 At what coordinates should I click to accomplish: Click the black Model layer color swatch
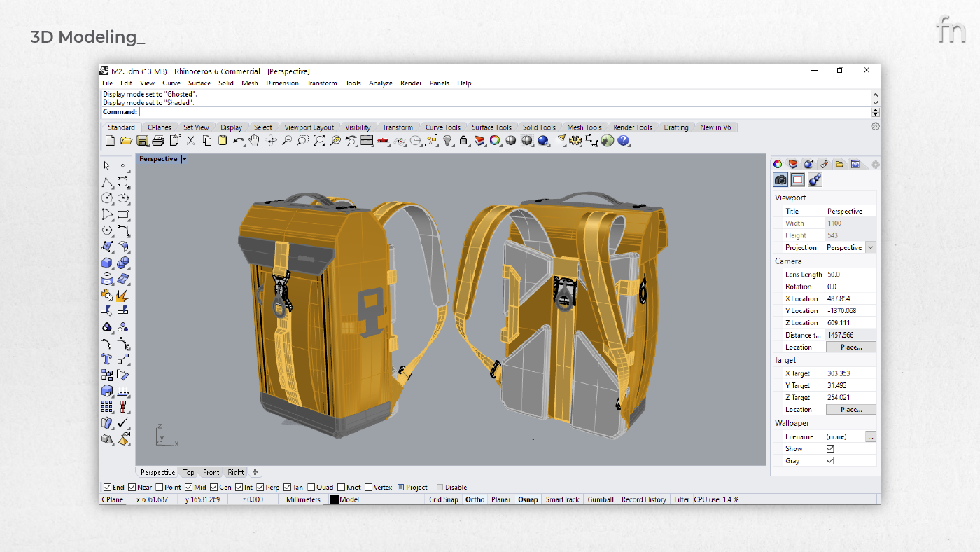(335, 499)
